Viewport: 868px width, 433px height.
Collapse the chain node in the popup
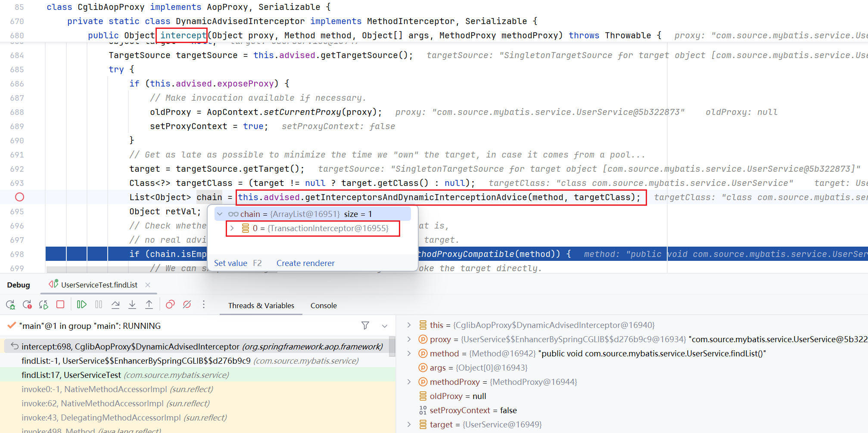pos(220,214)
